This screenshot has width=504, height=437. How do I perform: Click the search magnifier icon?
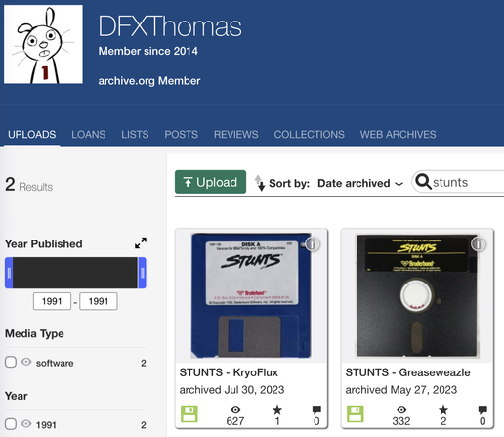tap(423, 181)
